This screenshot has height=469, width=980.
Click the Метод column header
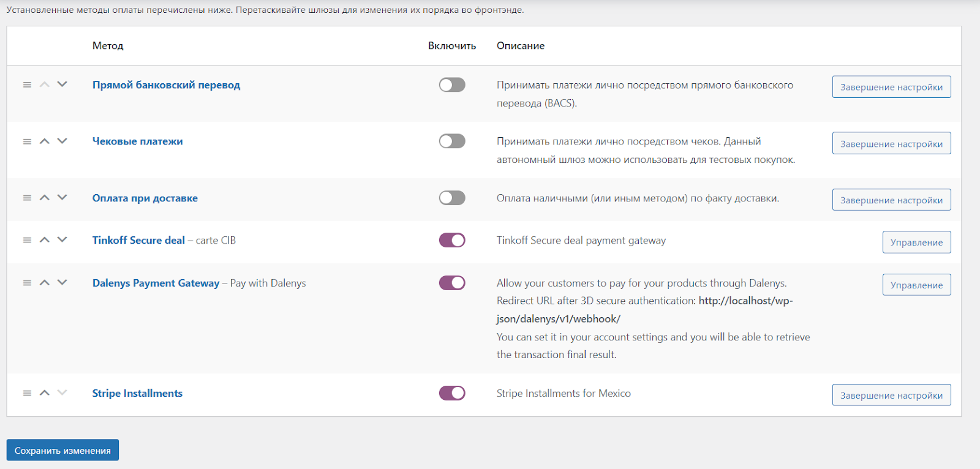point(108,46)
